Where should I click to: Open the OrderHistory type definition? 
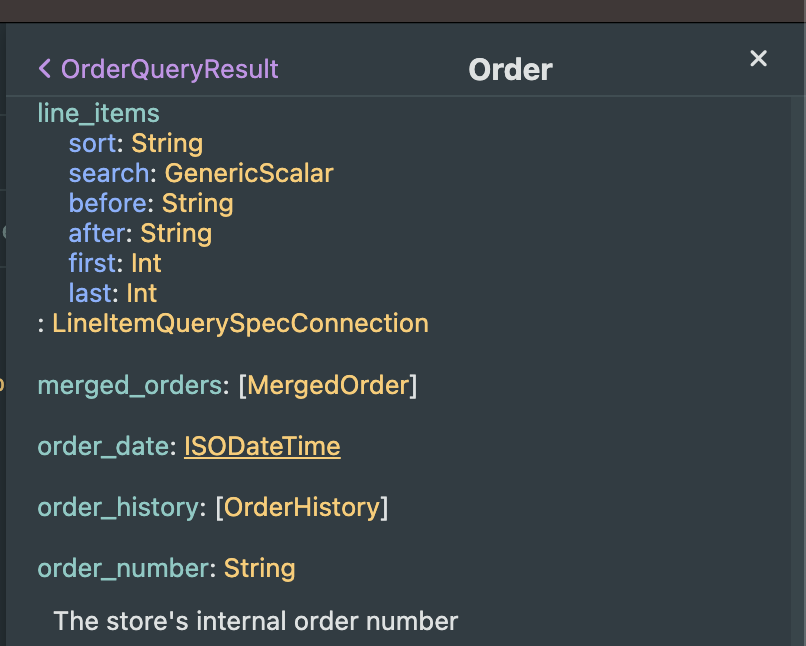(x=301, y=507)
